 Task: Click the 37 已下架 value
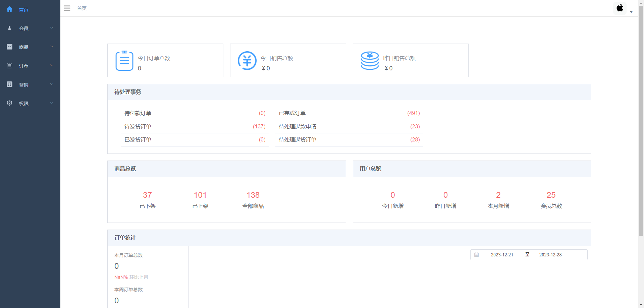[147, 195]
